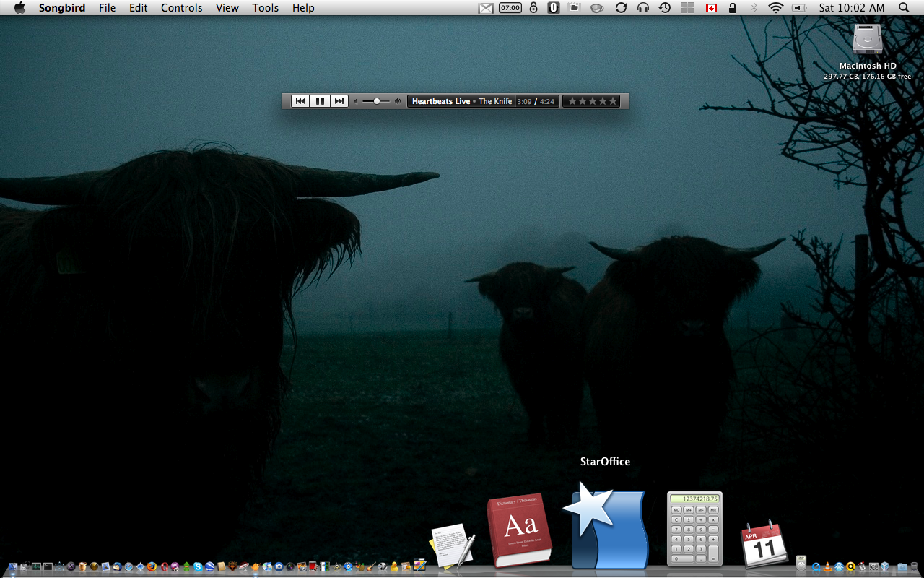Open the blue folder stack in Dock
924x578 pixels.
click(x=902, y=566)
